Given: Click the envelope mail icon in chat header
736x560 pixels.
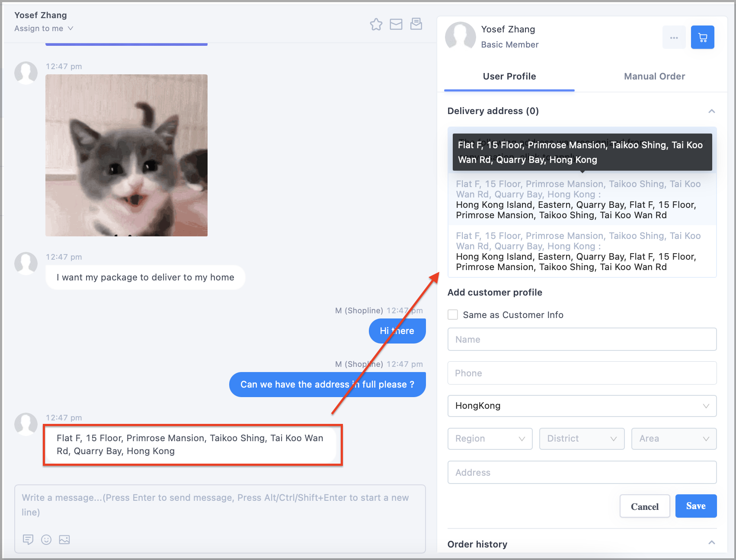Looking at the screenshot, I should tap(396, 25).
